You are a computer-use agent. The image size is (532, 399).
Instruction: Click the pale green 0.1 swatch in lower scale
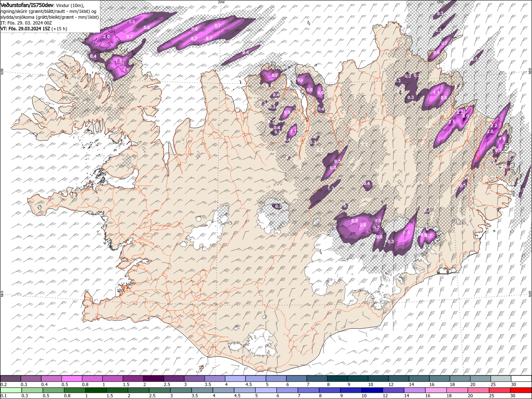tap(11, 390)
